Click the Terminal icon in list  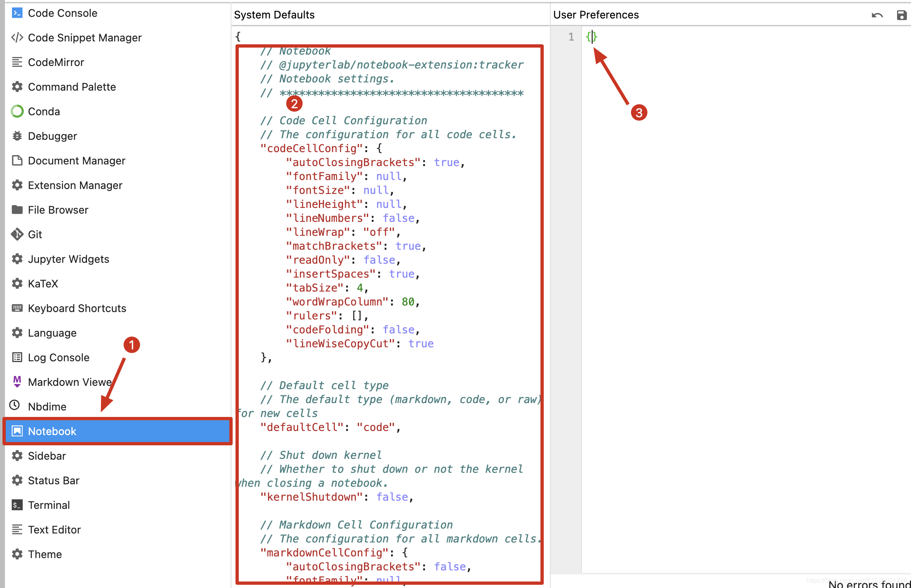click(17, 505)
